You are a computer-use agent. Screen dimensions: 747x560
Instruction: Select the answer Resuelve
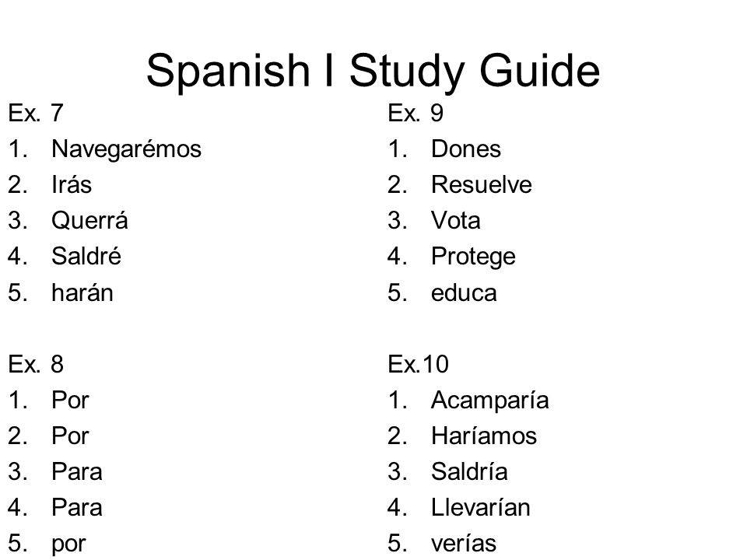coord(482,185)
